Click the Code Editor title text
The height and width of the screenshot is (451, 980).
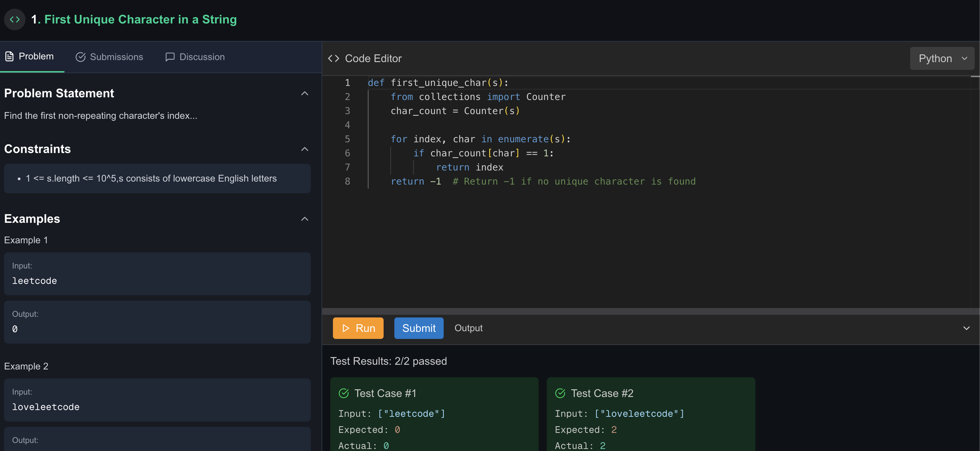coord(373,59)
